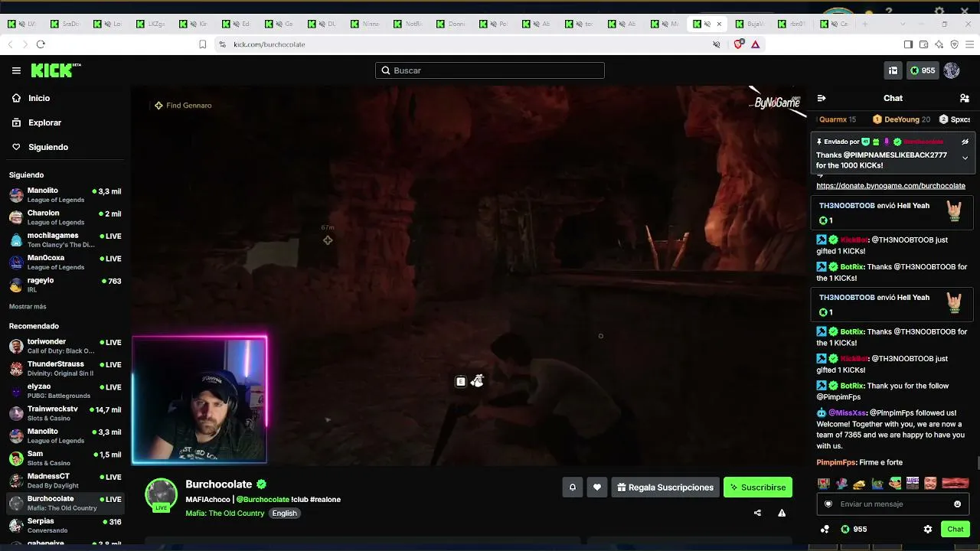Reload the page
Image resolution: width=980 pixels, height=551 pixels.
[x=41, y=44]
